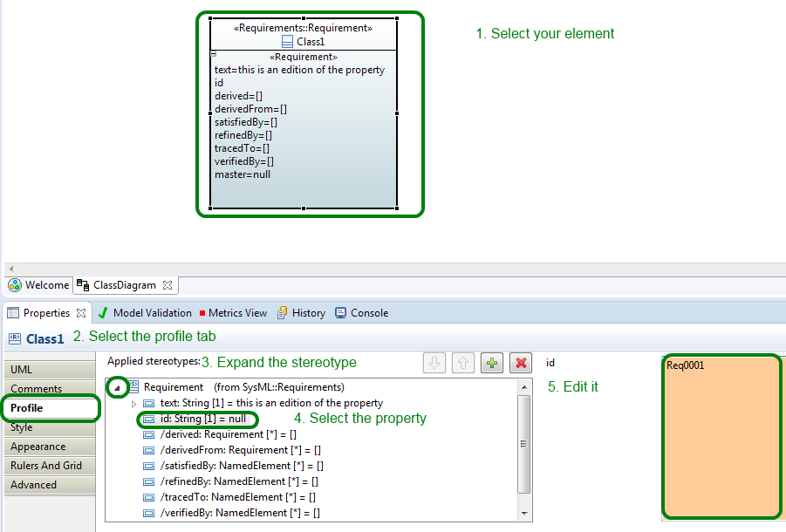The height and width of the screenshot is (532, 786).
Task: Click the icon beside /derivedFrom: Requirement
Action: 148,450
